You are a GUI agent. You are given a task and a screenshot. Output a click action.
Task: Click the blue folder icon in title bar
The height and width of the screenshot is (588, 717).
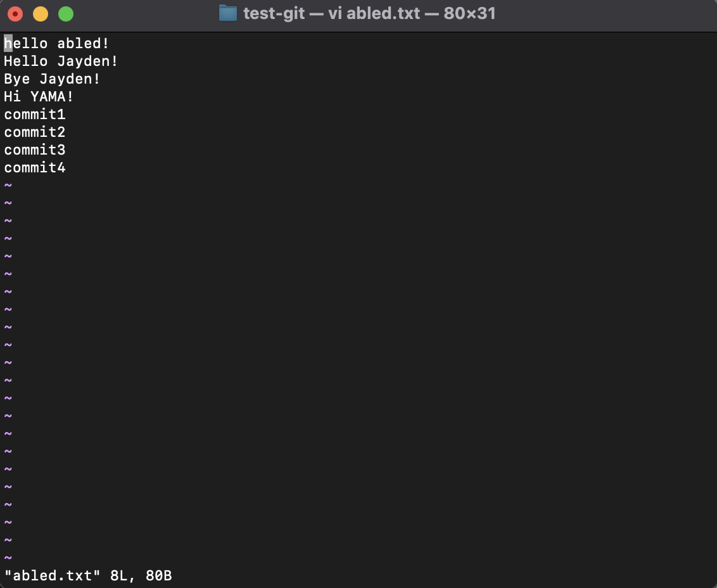[228, 13]
